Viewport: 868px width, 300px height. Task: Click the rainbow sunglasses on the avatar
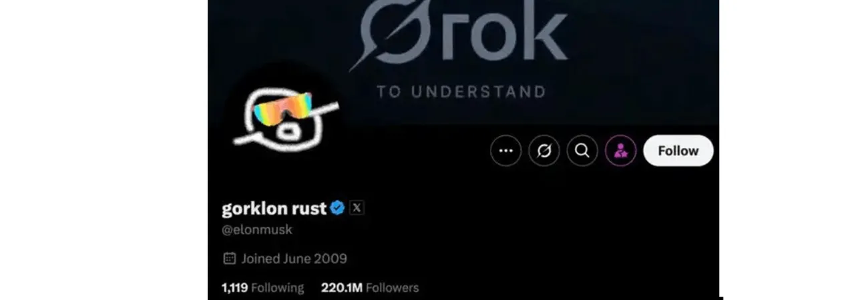coord(285,107)
